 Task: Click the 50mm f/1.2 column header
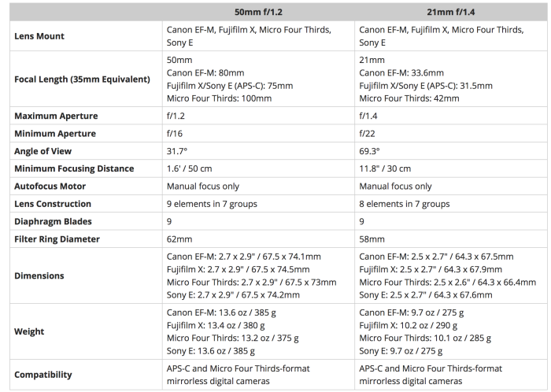257,13
